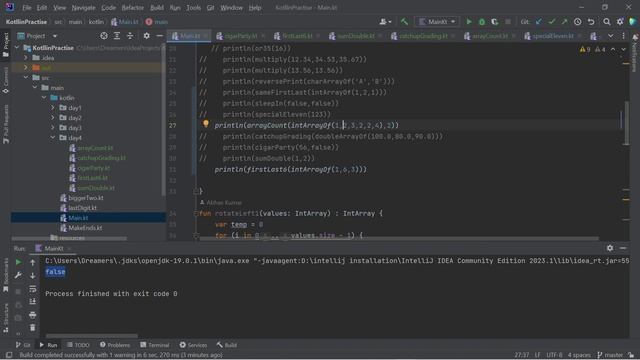Run with coverage icon

pos(495,22)
